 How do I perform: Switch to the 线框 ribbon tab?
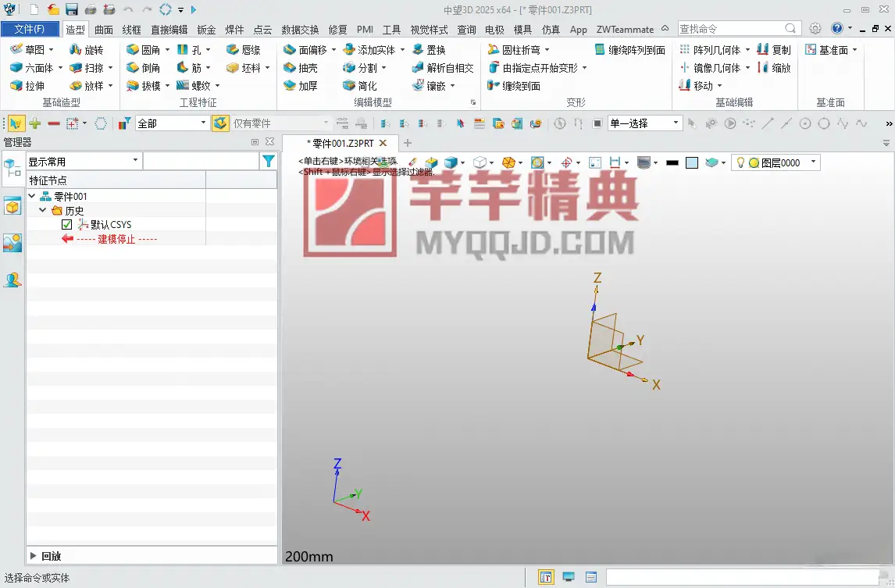pyautogui.click(x=131, y=30)
